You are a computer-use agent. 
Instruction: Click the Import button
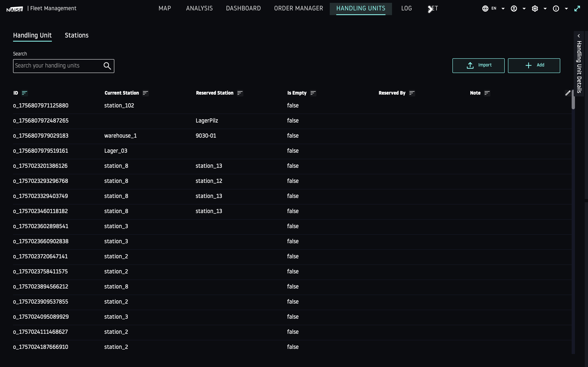[x=478, y=65]
